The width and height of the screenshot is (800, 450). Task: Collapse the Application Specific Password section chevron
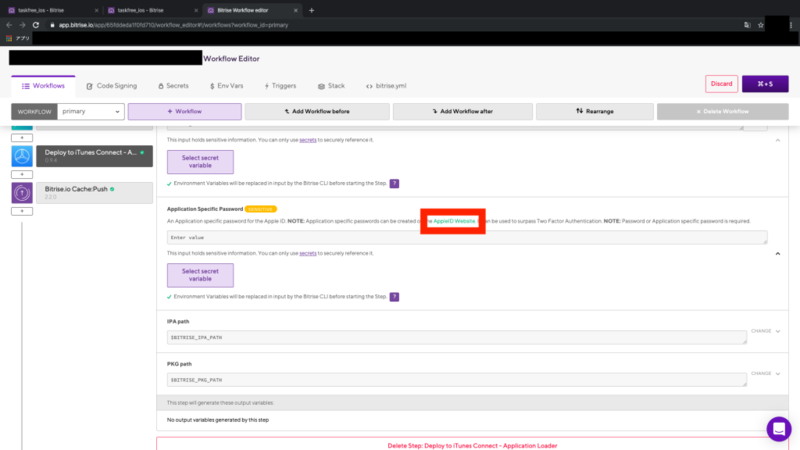pos(778,254)
